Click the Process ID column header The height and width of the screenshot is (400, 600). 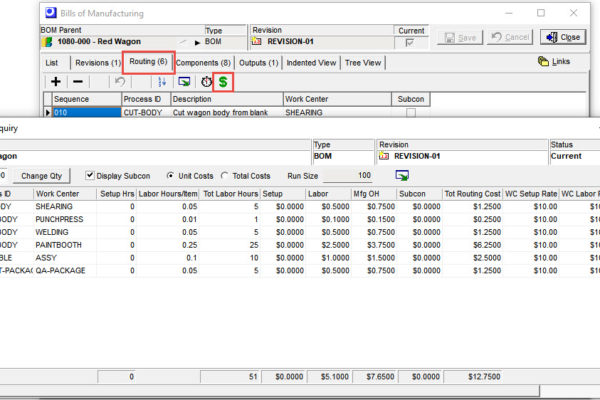pos(146,99)
